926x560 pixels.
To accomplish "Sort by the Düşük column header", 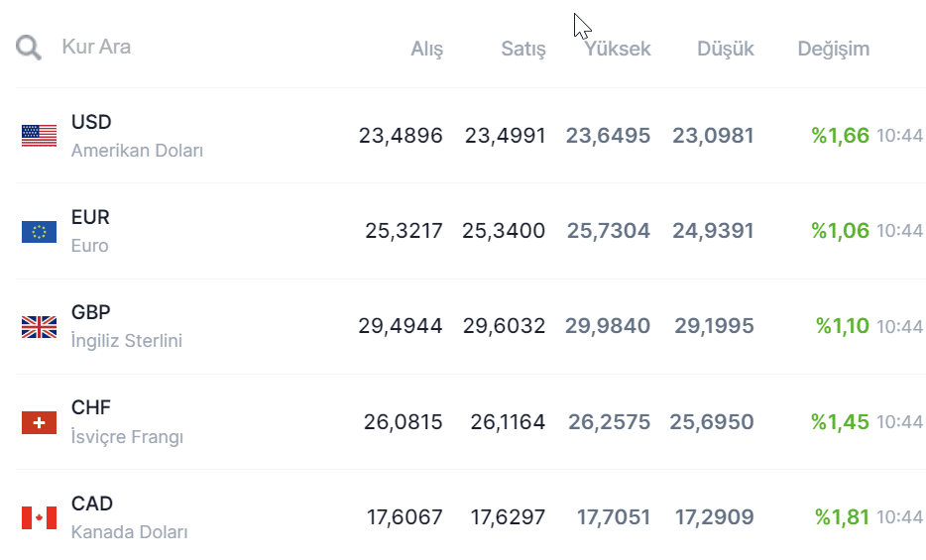I will pos(726,49).
